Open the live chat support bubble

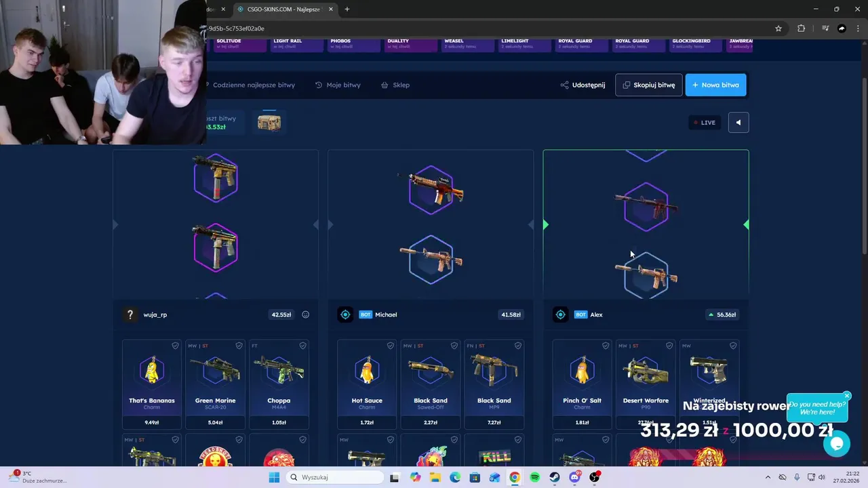[x=836, y=444]
